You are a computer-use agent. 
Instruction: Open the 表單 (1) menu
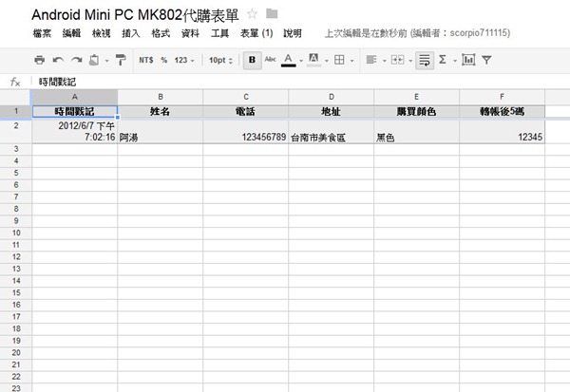[x=256, y=33]
